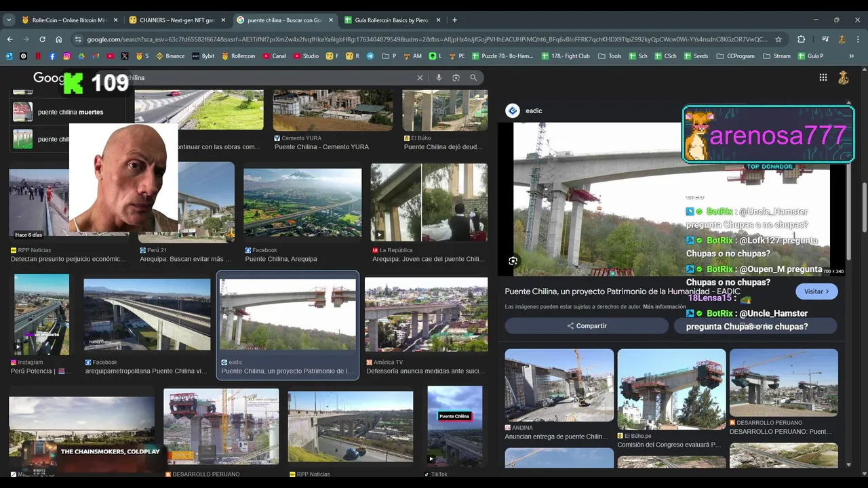Open the Binance bookmark
The width and height of the screenshot is (868, 488).
tap(170, 56)
